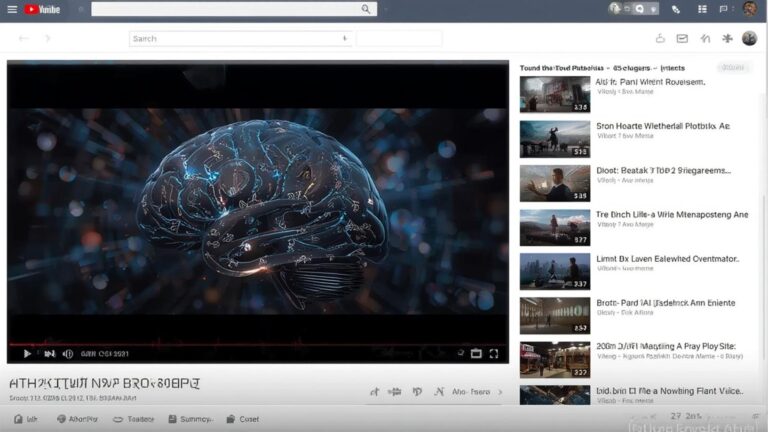Open the wrench tool icon in header
This screenshot has height=432, width=768.
(676, 9)
